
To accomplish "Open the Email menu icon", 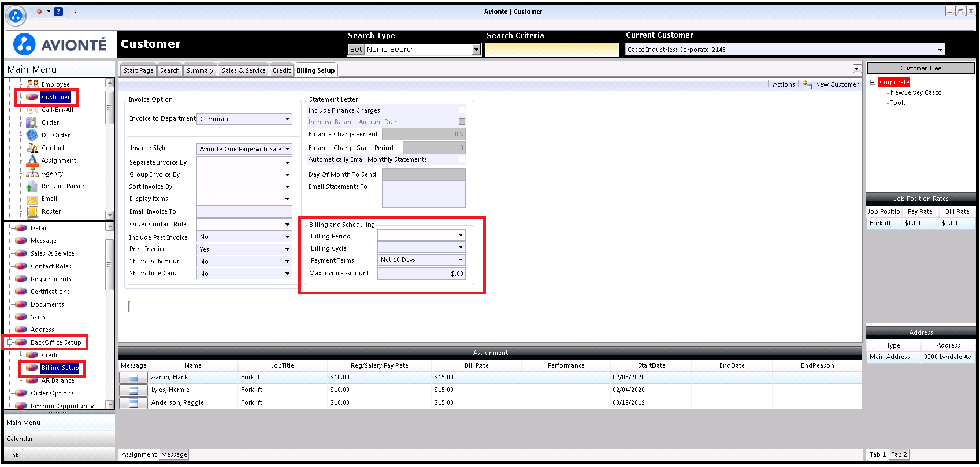I will pos(32,199).
